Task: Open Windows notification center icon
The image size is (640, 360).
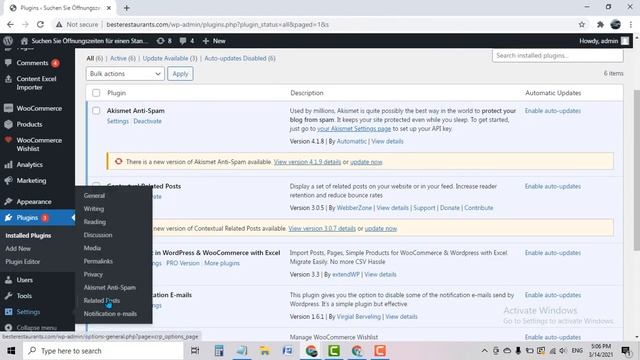Action: 626,351
